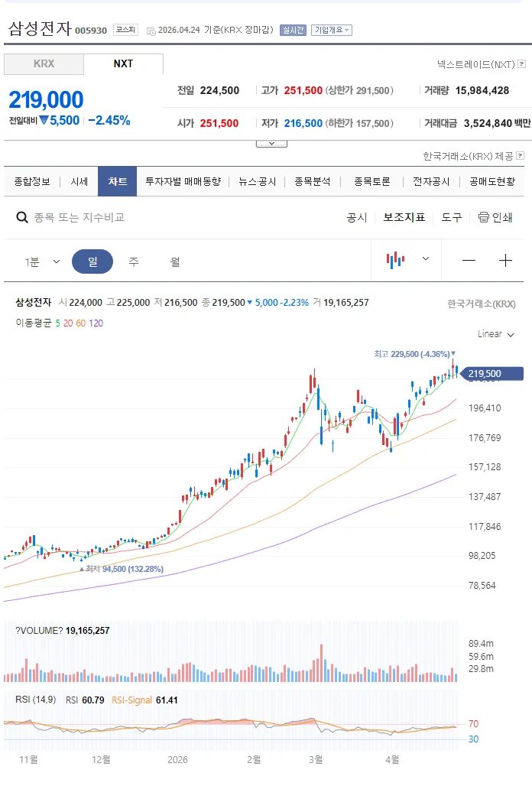Viewport: 532px width, 786px height.
Task: Switch to the NXT tab
Action: (123, 63)
